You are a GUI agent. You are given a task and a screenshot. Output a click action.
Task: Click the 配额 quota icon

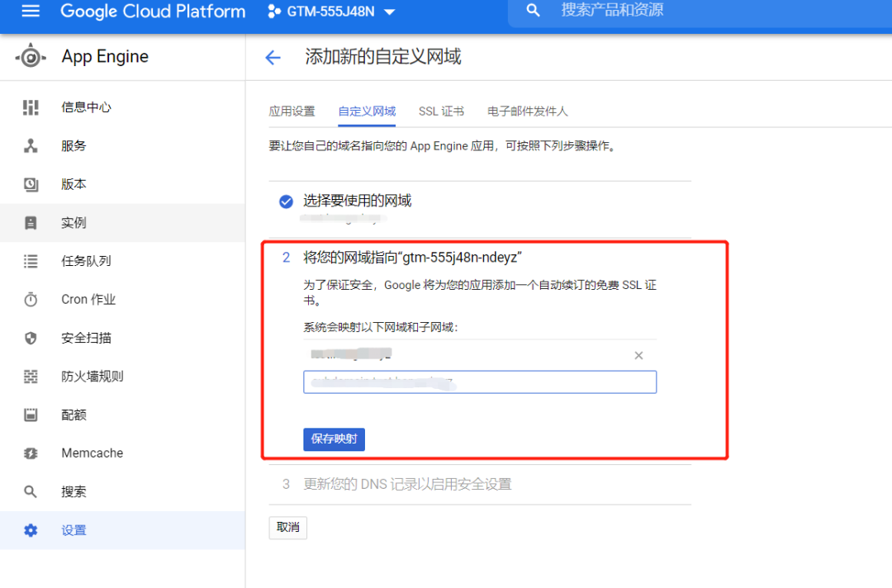(x=31, y=415)
